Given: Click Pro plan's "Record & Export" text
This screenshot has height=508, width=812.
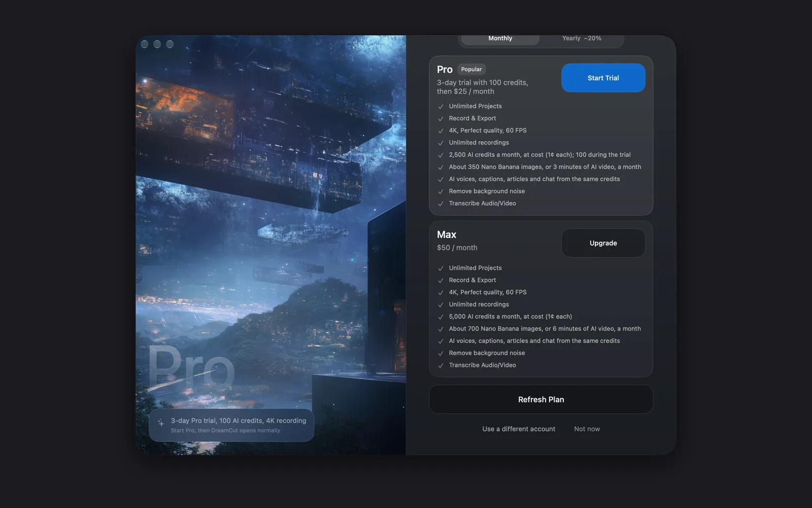Looking at the screenshot, I should (x=472, y=118).
